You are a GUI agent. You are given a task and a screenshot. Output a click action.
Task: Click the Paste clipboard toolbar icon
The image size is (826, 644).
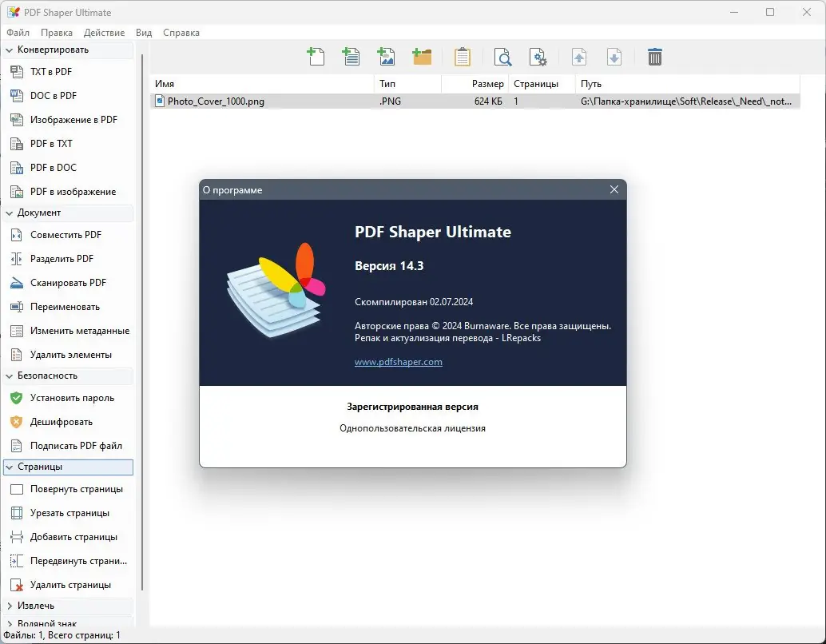(462, 57)
